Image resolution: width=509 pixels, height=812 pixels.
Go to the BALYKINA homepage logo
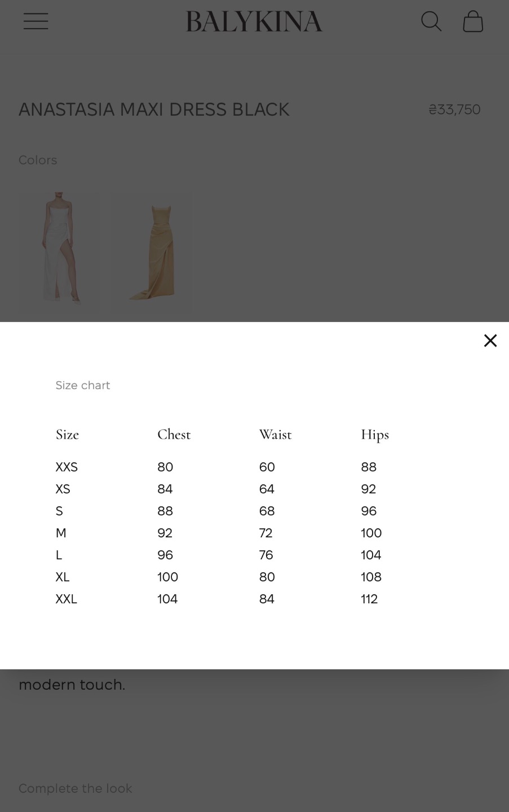pos(254,21)
